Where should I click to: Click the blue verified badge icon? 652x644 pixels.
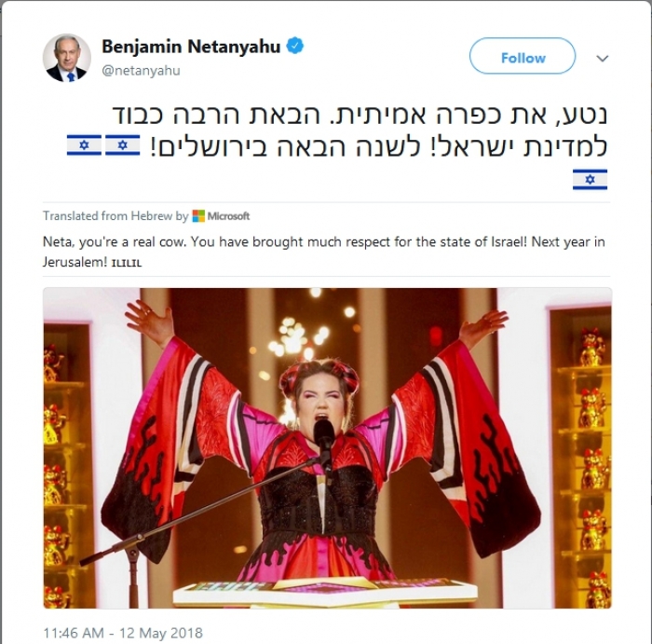pos(295,46)
